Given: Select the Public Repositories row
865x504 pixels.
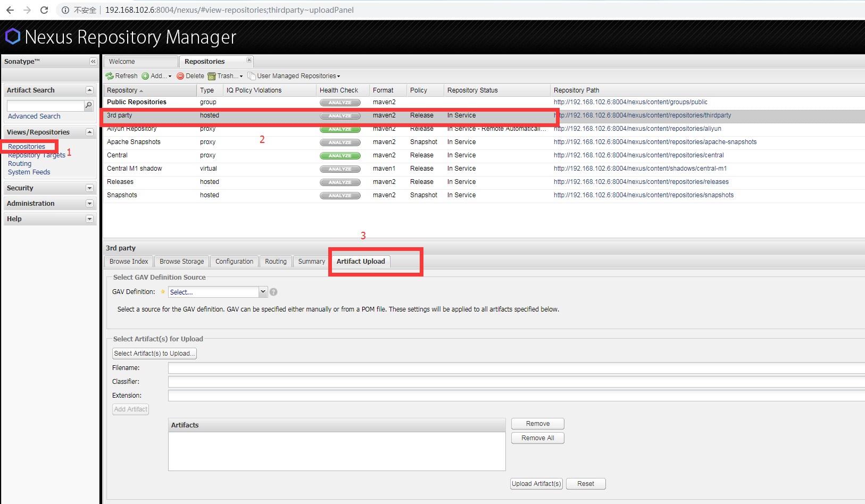Looking at the screenshot, I should tap(484, 102).
